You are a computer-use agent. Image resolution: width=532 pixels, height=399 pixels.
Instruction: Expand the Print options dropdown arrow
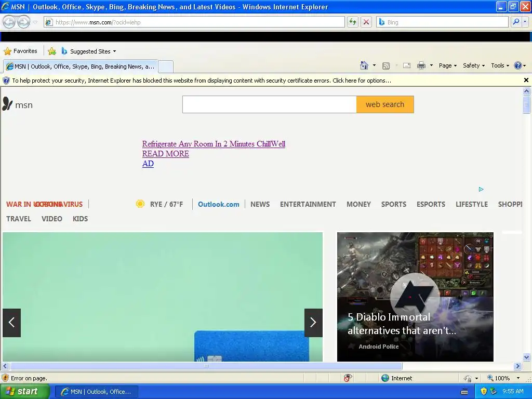(x=431, y=65)
